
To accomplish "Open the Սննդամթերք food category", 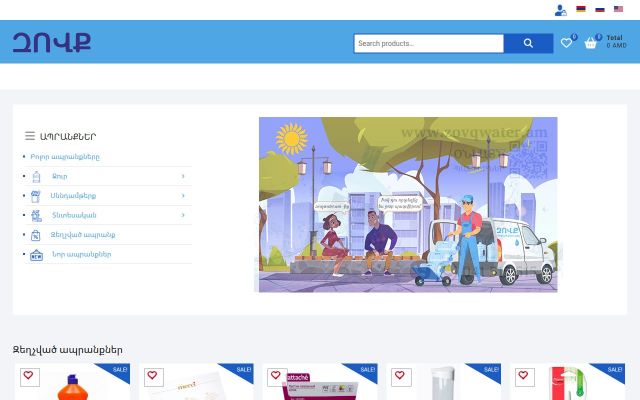I will (73, 196).
